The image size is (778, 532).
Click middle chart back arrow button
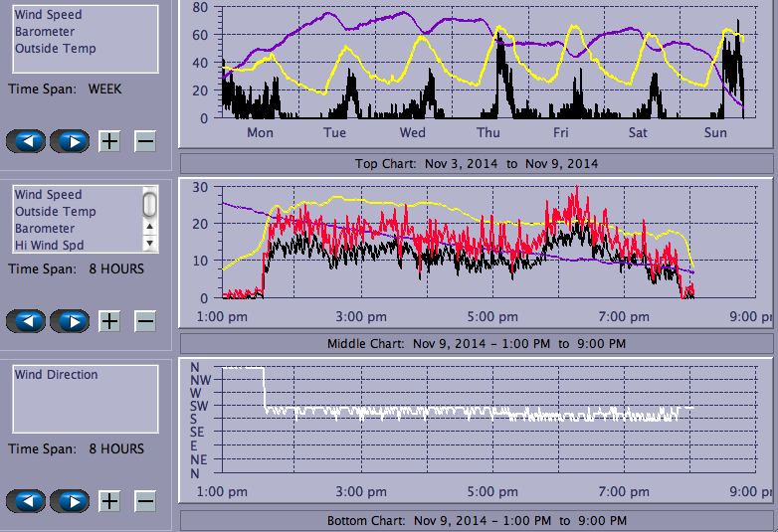point(26,321)
